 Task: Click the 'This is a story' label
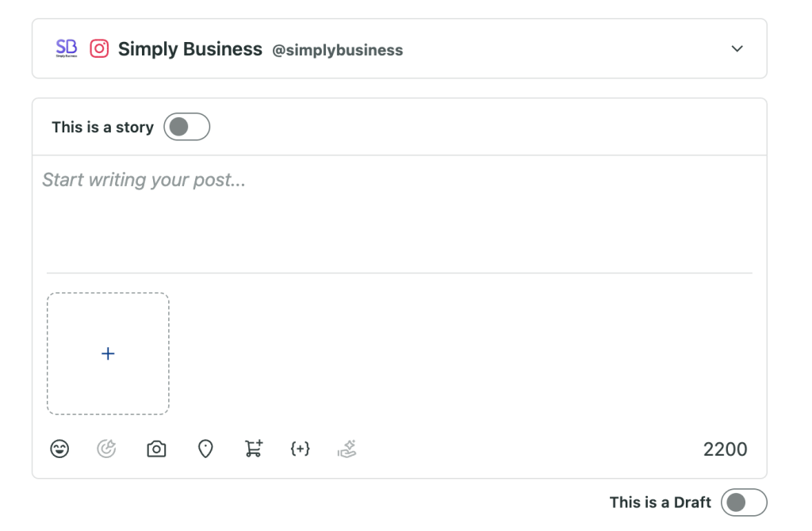click(102, 128)
